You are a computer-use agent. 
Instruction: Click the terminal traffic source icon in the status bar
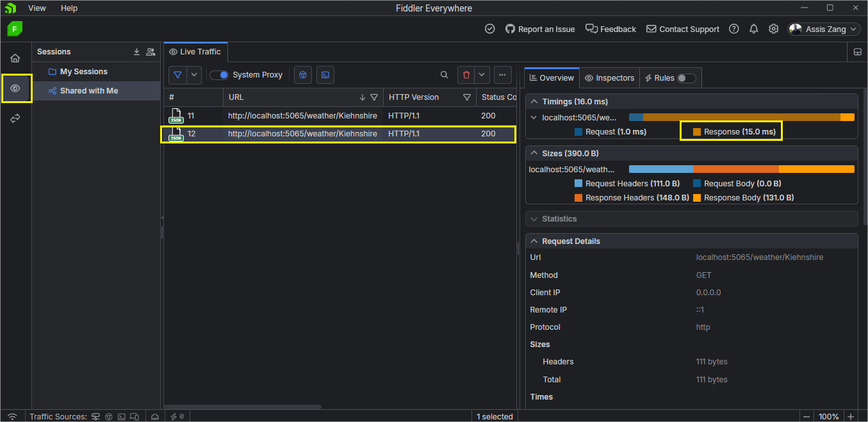[122, 416]
